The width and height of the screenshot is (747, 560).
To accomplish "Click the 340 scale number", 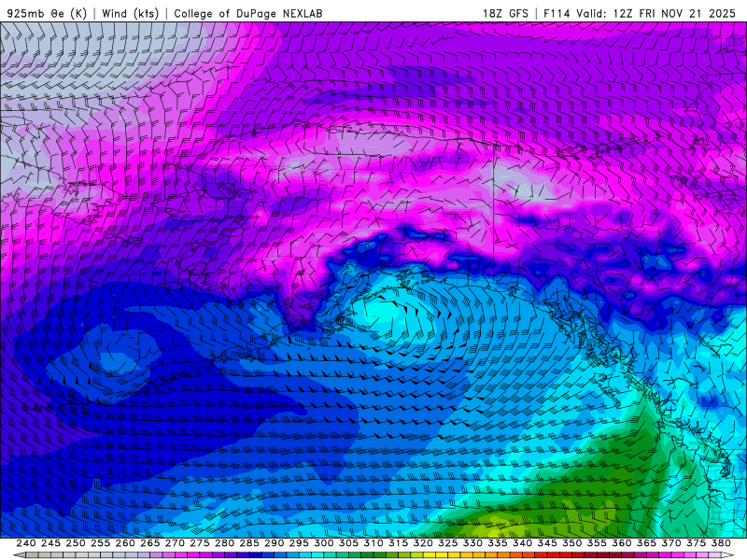I will pyautogui.click(x=522, y=543).
